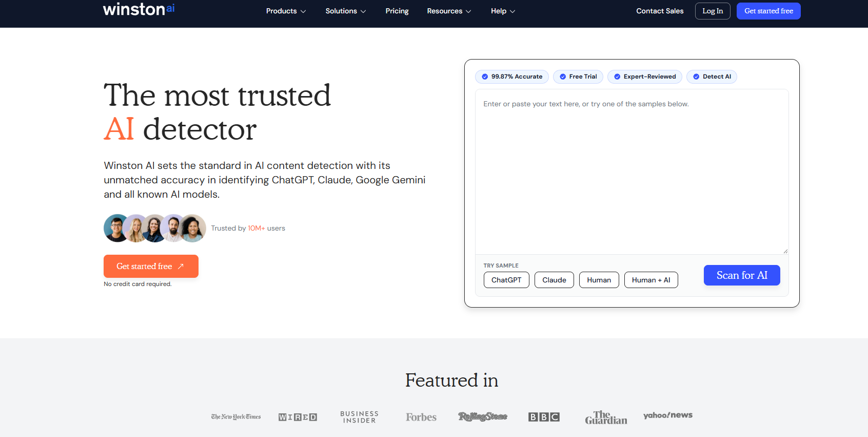Screen dimensions: 868x437
Task: Click the checkmark icon beside Detect AI
Action: pos(696,77)
